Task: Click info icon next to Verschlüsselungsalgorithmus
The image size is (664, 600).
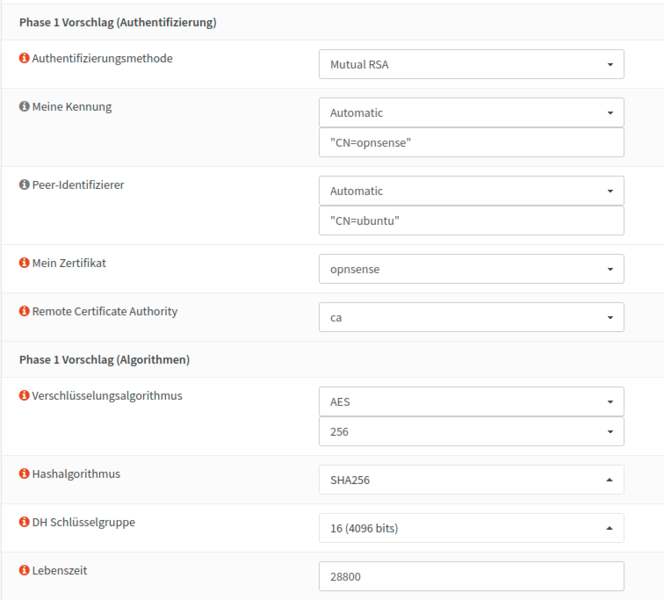Action: click(25, 396)
